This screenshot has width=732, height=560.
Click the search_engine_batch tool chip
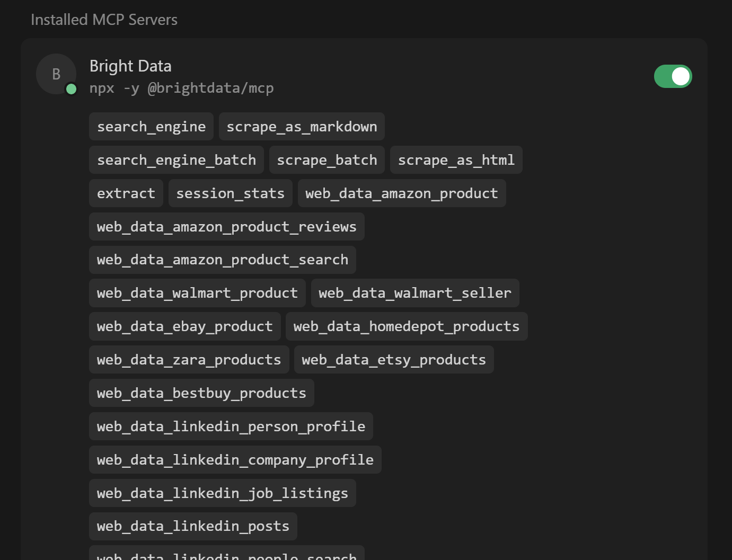point(176,159)
